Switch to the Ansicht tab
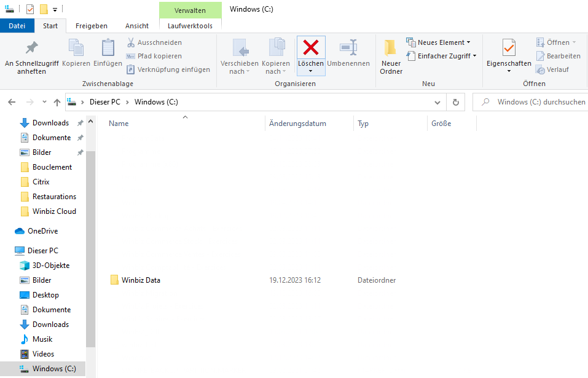Screen dimensions: 588x378 click(x=137, y=26)
